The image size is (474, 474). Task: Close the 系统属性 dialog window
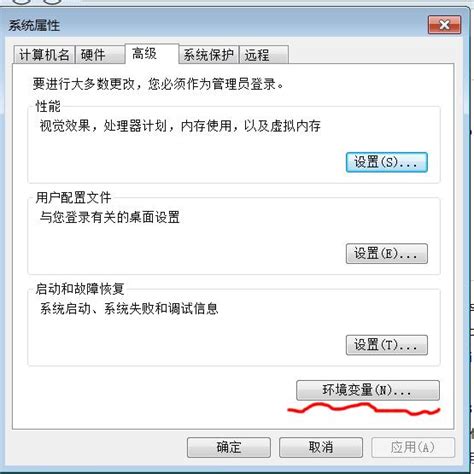coord(444,25)
